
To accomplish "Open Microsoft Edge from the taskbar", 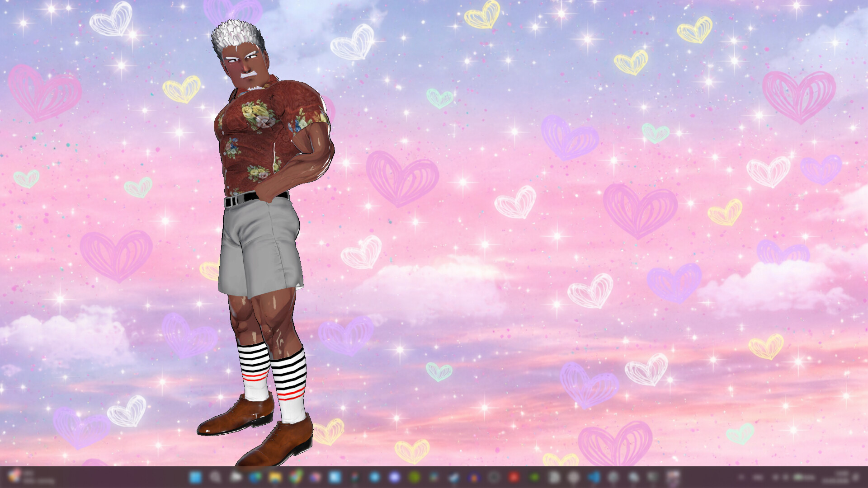I will [255, 477].
